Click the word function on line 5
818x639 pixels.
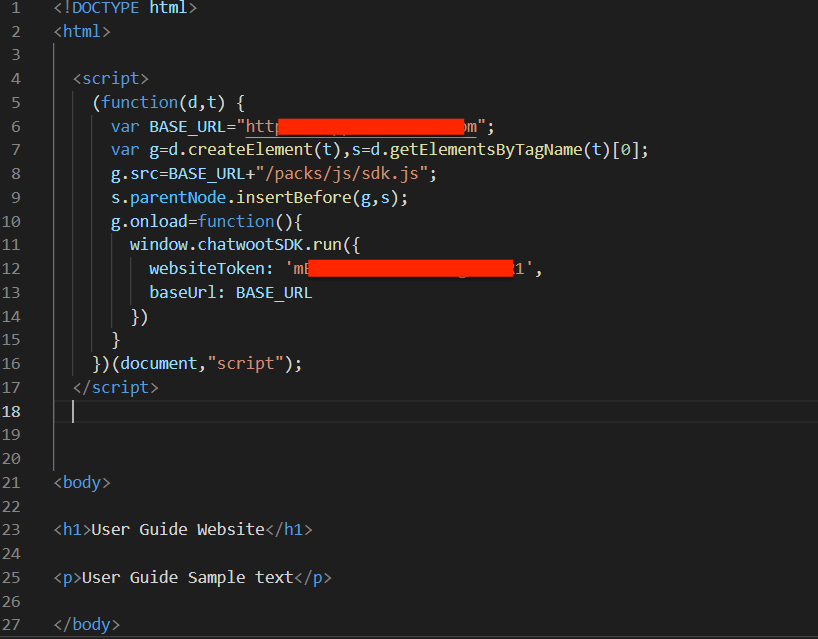click(141, 102)
